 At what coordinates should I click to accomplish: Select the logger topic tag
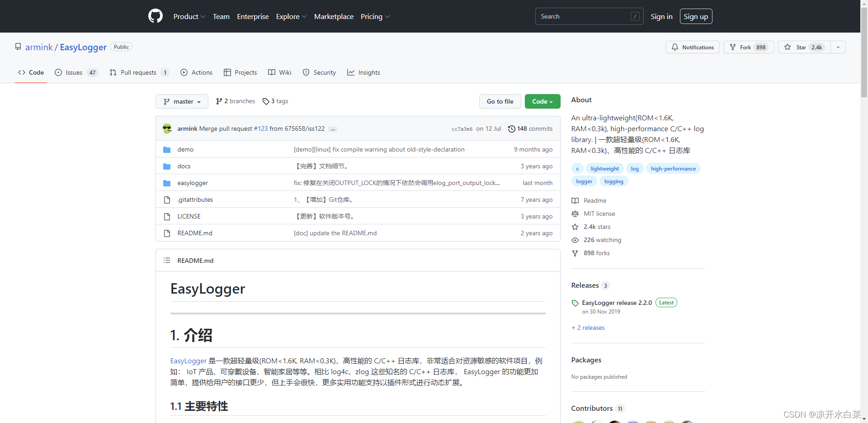pyautogui.click(x=584, y=181)
